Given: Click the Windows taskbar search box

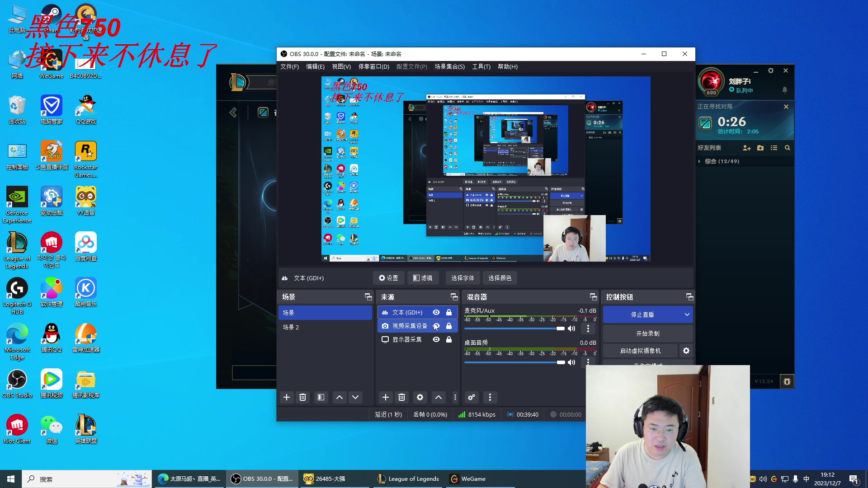Looking at the screenshot, I should (x=87, y=479).
